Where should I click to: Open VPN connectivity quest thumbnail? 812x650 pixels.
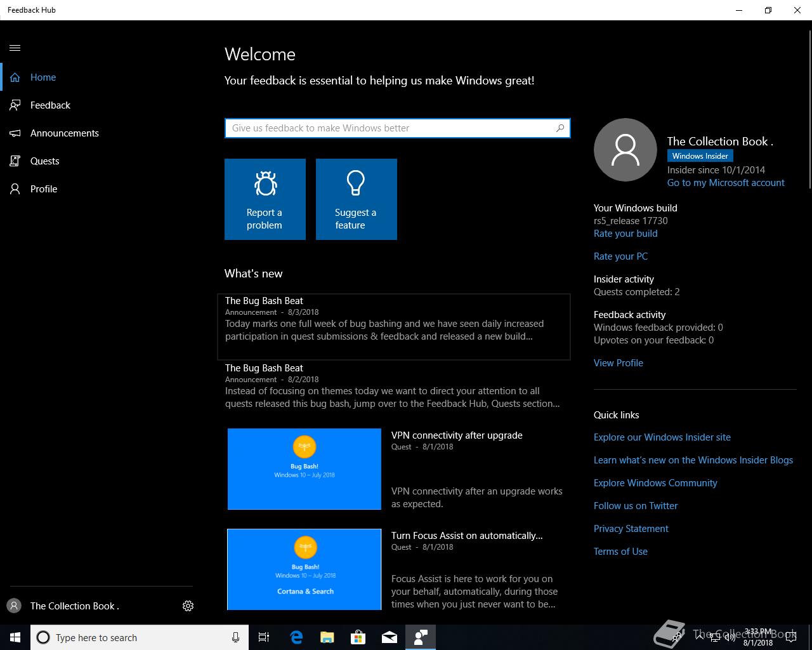pyautogui.click(x=304, y=469)
